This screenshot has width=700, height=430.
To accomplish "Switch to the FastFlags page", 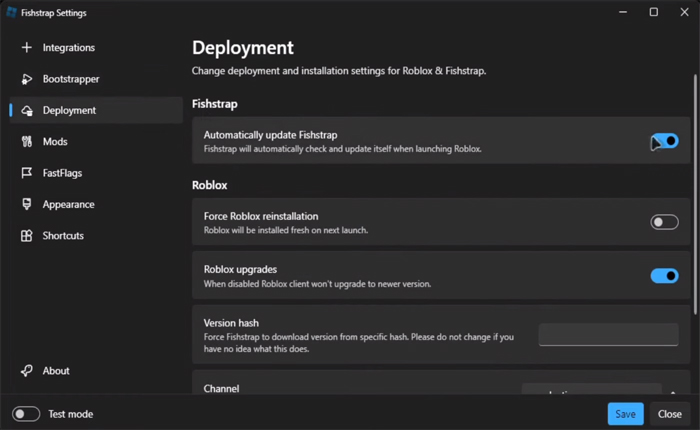I will pos(62,173).
